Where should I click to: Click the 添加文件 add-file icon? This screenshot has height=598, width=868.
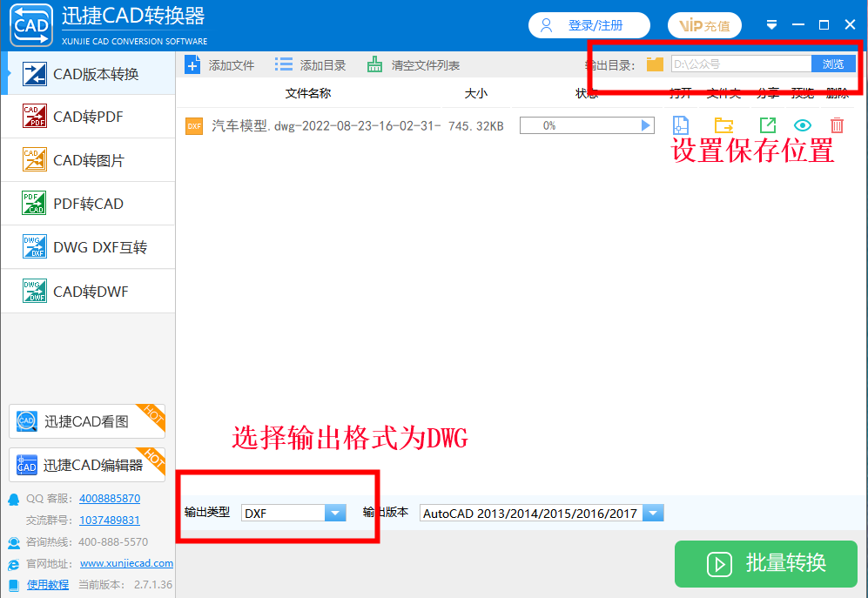tap(191, 64)
